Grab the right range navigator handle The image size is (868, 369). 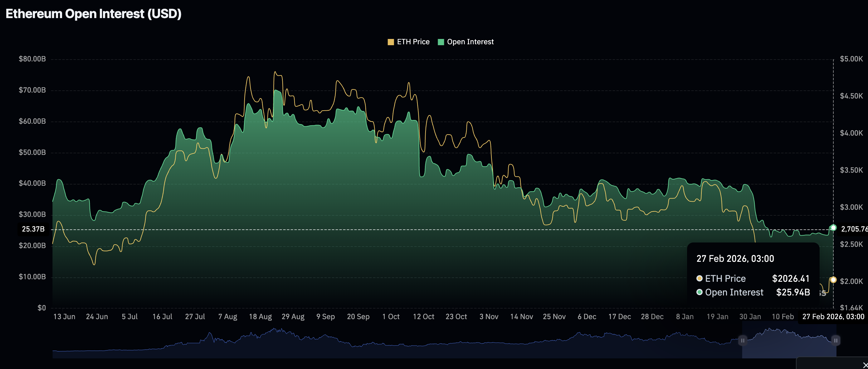click(x=835, y=340)
